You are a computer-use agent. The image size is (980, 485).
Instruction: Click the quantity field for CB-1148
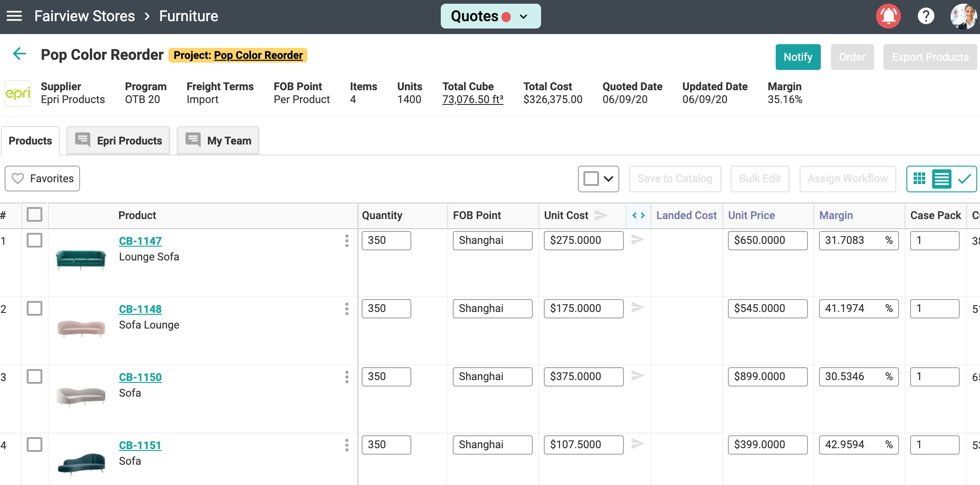386,308
